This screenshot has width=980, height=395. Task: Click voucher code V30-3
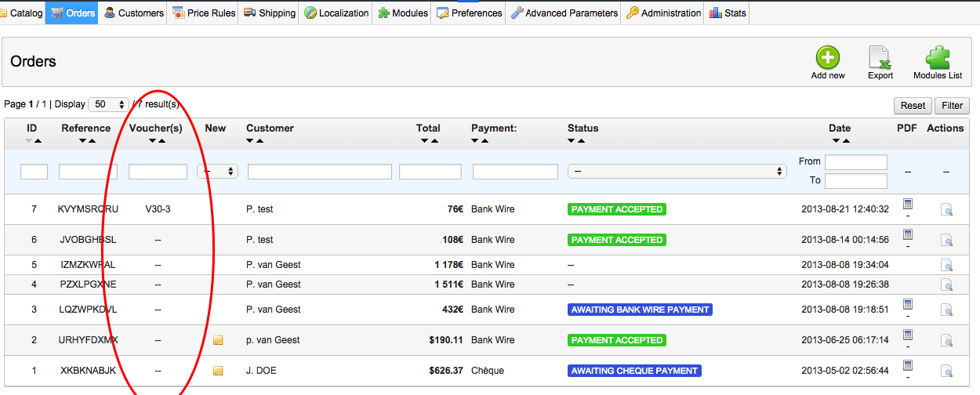[x=158, y=209]
